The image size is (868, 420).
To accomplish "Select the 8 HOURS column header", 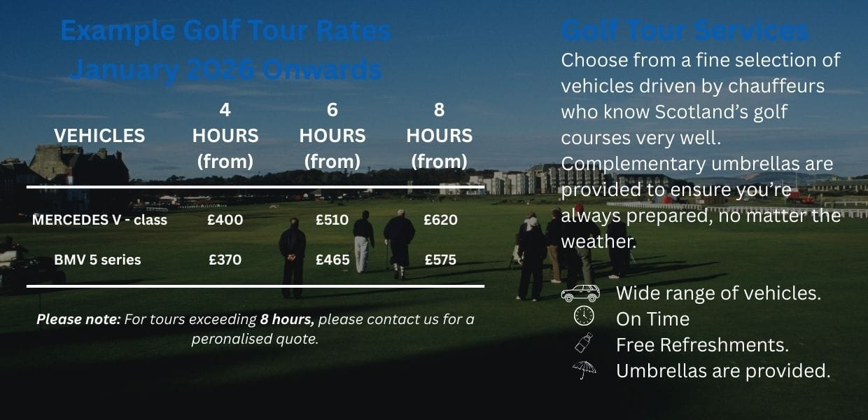I will (x=440, y=135).
